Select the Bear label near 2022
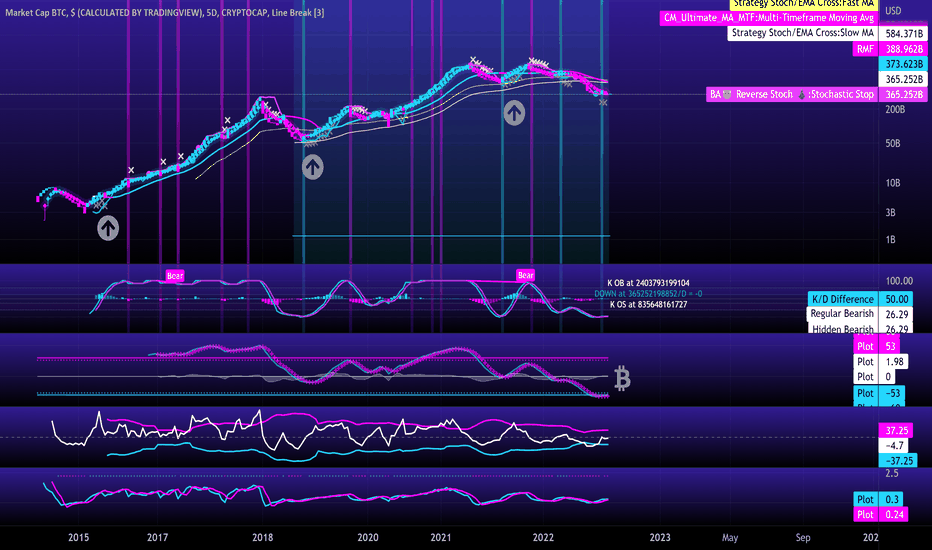Image resolution: width=932 pixels, height=550 pixels. point(525,275)
